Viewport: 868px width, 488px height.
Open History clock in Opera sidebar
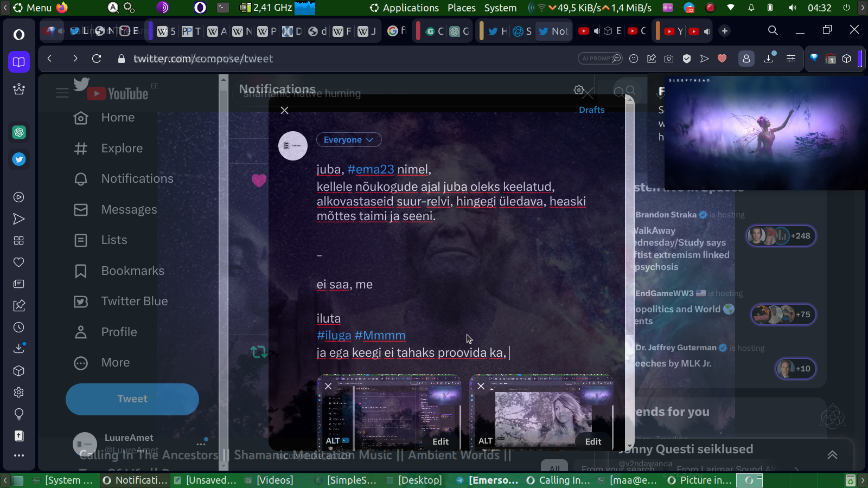19,328
